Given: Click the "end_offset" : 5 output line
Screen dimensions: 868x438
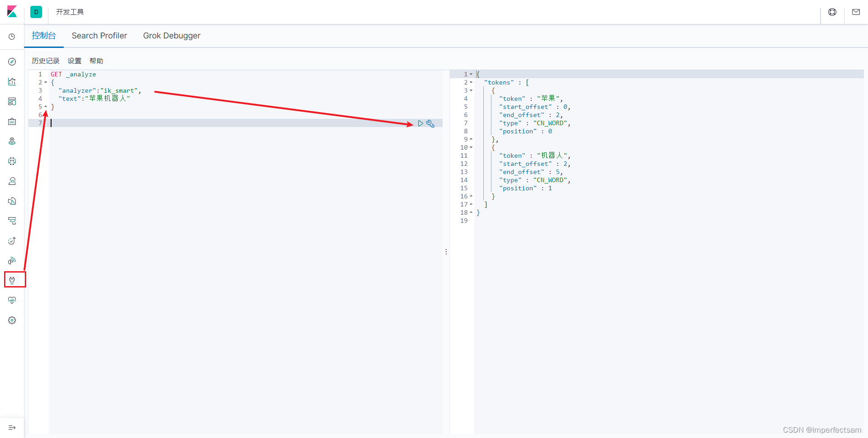Looking at the screenshot, I should coord(531,172).
